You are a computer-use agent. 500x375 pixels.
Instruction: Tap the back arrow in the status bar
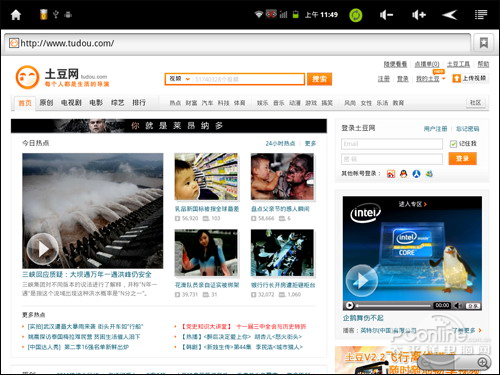(450, 15)
